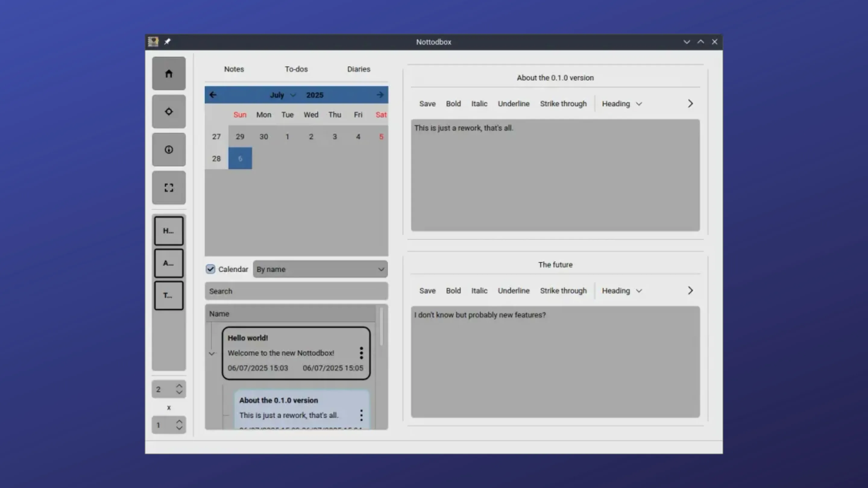Switch to the To-dos tab
Screen dimensions: 868x488
(x=296, y=69)
